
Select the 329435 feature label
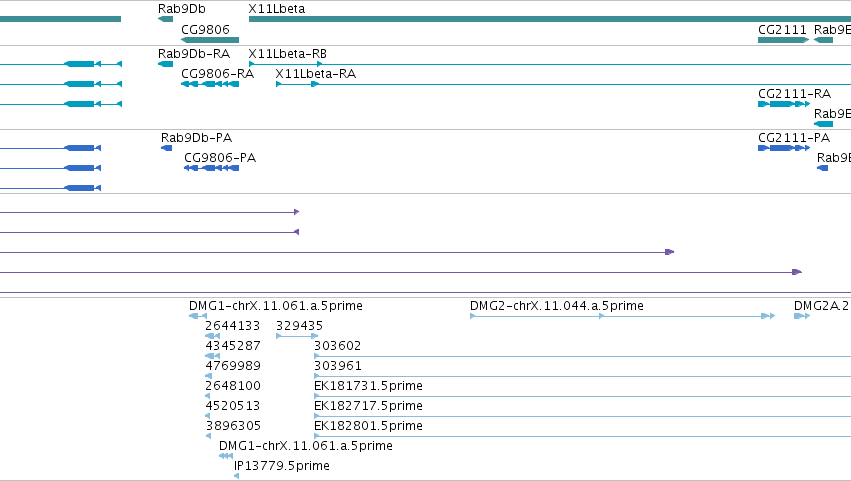(x=300, y=326)
